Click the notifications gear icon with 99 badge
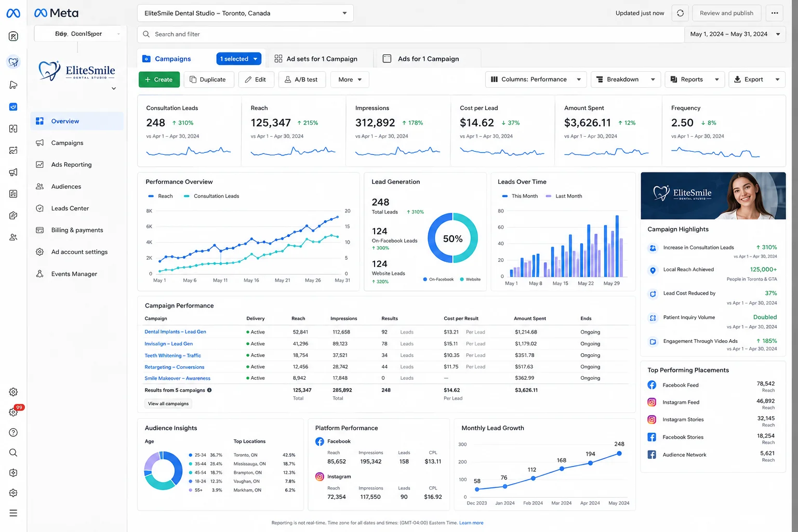Screen dimensions: 798x532 pyautogui.click(x=14, y=411)
